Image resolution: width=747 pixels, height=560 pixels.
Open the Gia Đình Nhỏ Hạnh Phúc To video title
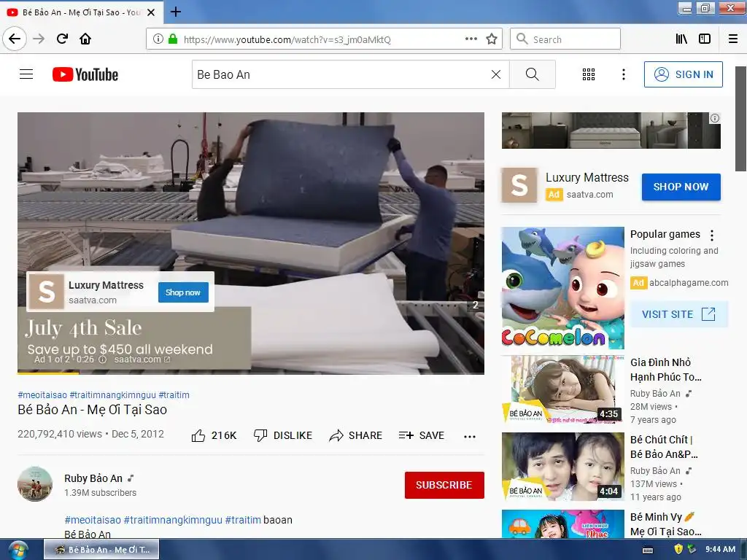pos(666,370)
